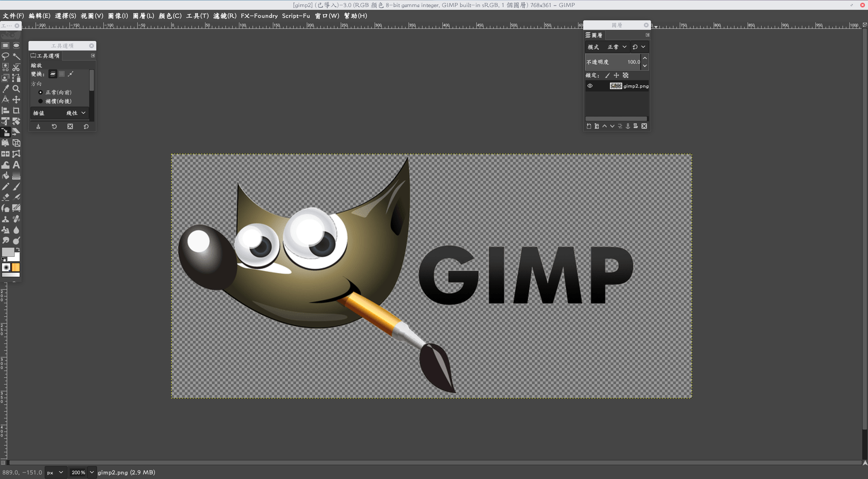
Task: Open the layer mode group switcher dropdown
Action: click(x=639, y=47)
